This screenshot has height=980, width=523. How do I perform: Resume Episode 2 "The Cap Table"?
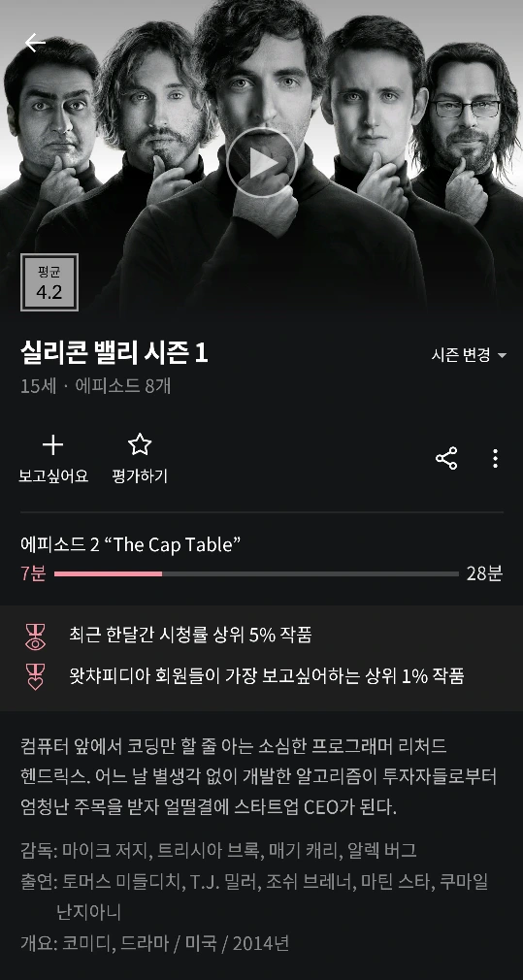coord(130,544)
